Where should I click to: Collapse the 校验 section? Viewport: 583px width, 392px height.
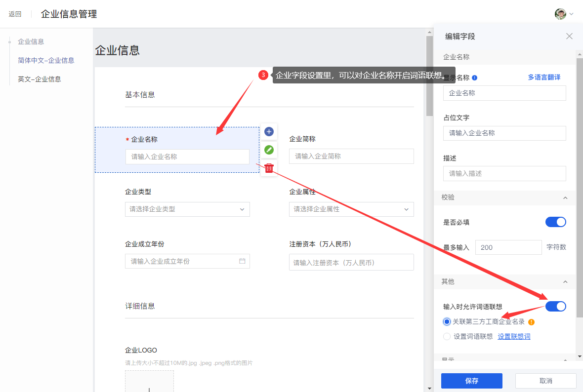pyautogui.click(x=565, y=197)
